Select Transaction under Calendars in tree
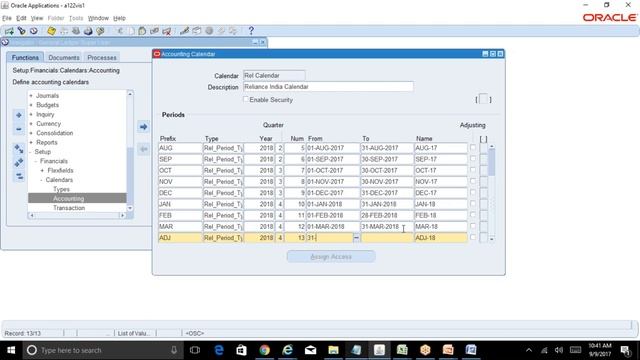This screenshot has width=640, height=360. pos(69,208)
